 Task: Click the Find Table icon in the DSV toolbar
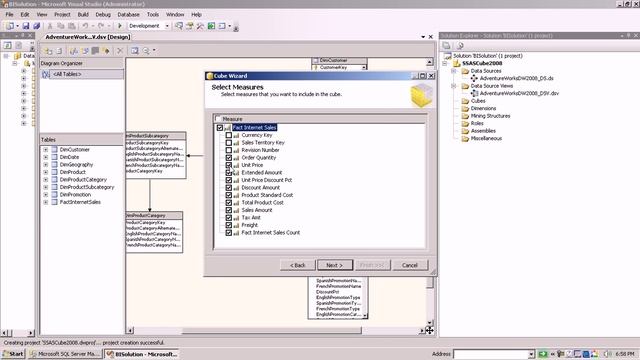click(134, 51)
